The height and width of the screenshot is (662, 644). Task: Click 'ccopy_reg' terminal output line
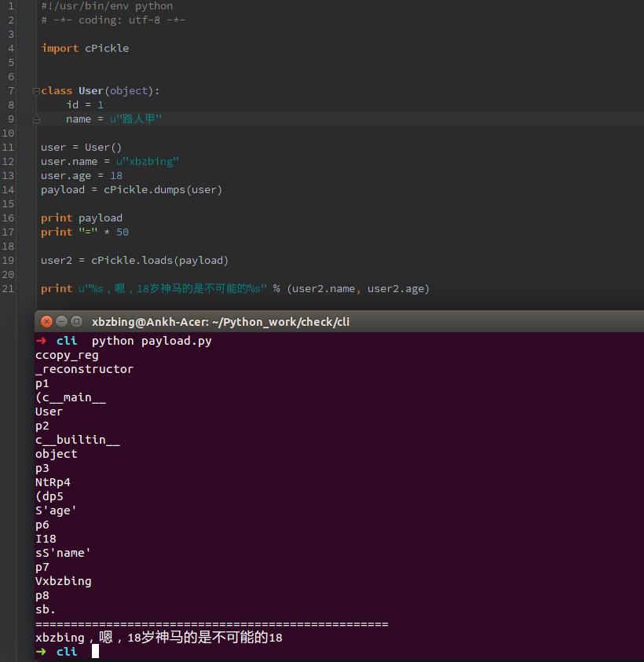pos(67,355)
